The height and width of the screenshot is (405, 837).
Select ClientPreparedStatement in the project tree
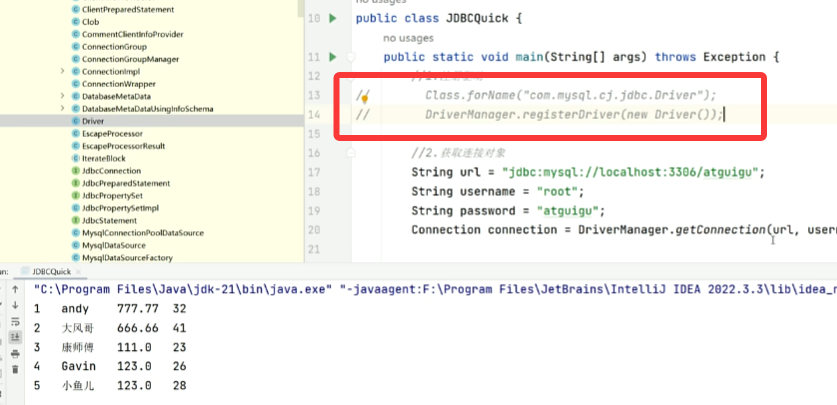click(128, 10)
